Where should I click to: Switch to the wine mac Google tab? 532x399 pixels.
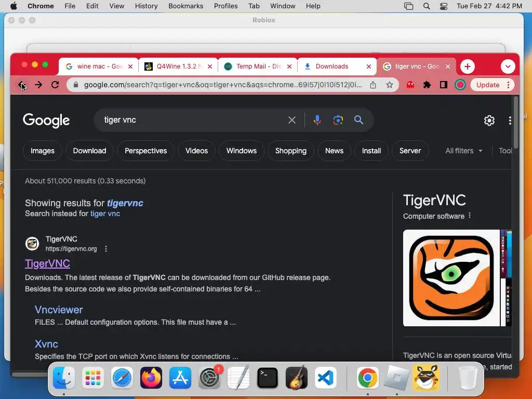click(98, 66)
